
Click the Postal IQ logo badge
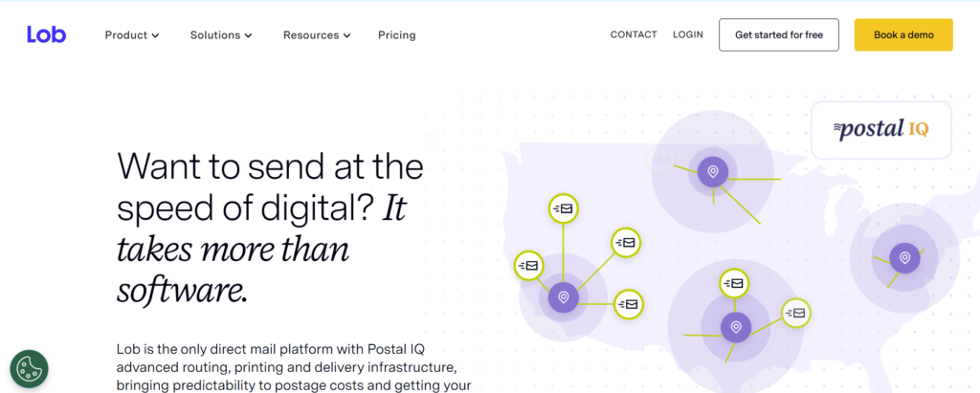coord(880,130)
